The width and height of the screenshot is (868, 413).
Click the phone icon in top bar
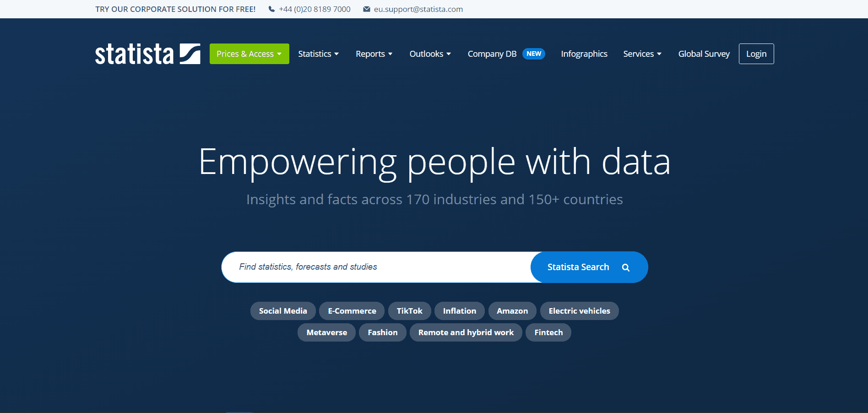[x=271, y=9]
